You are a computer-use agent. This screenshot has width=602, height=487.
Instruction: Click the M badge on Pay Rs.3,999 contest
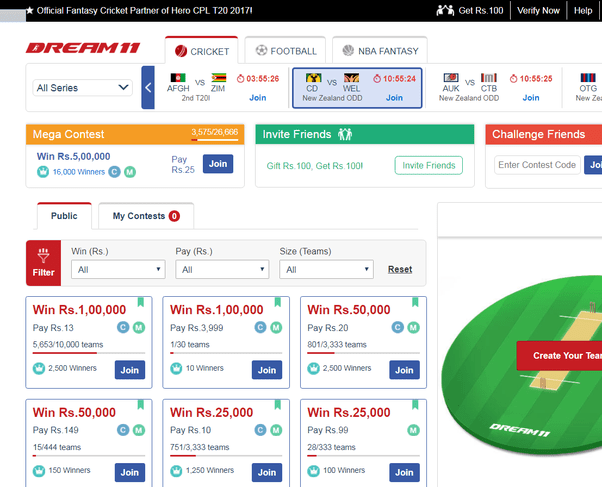(276, 328)
